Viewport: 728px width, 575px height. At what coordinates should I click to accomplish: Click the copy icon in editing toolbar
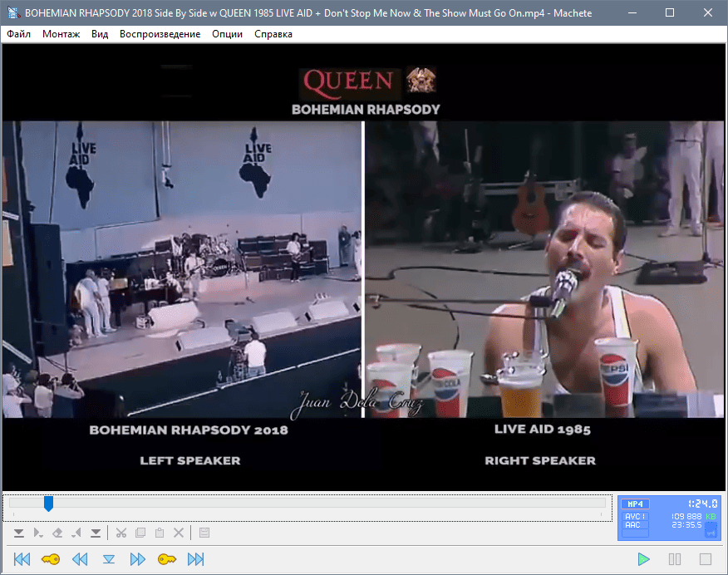pyautogui.click(x=140, y=533)
